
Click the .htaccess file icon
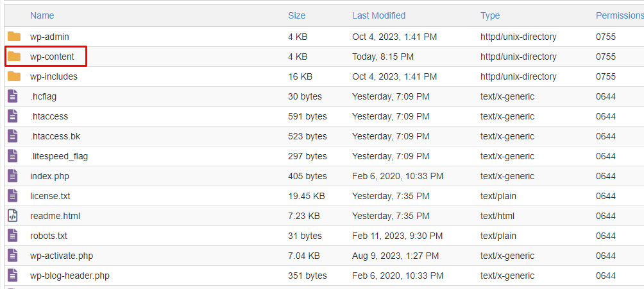[x=13, y=116]
